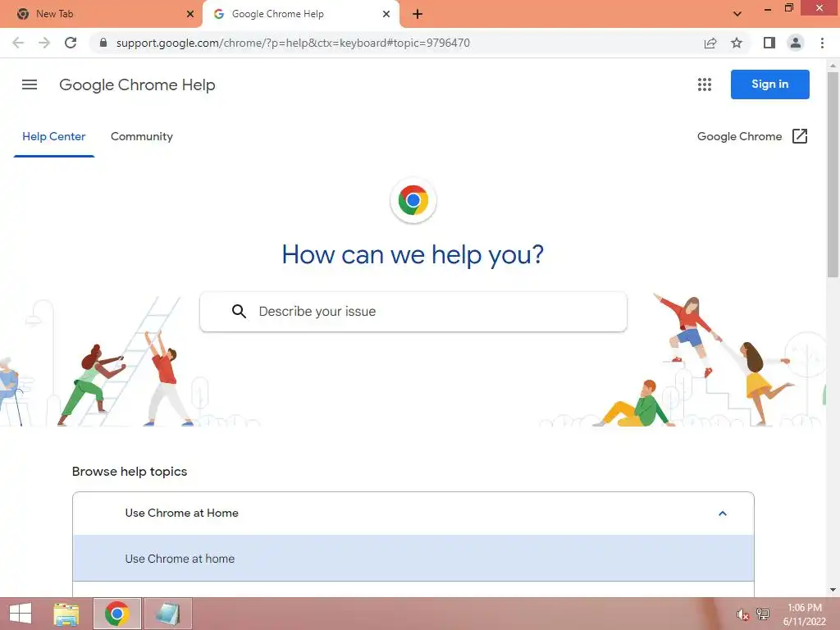The height and width of the screenshot is (630, 840).
Task: Switch to the Help Center tab
Action: point(53,137)
